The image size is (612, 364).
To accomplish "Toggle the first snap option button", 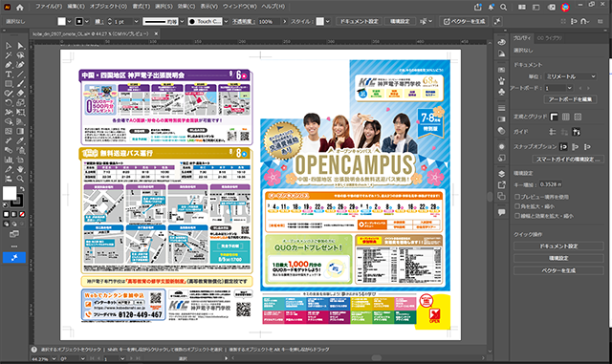I will pos(563,147).
